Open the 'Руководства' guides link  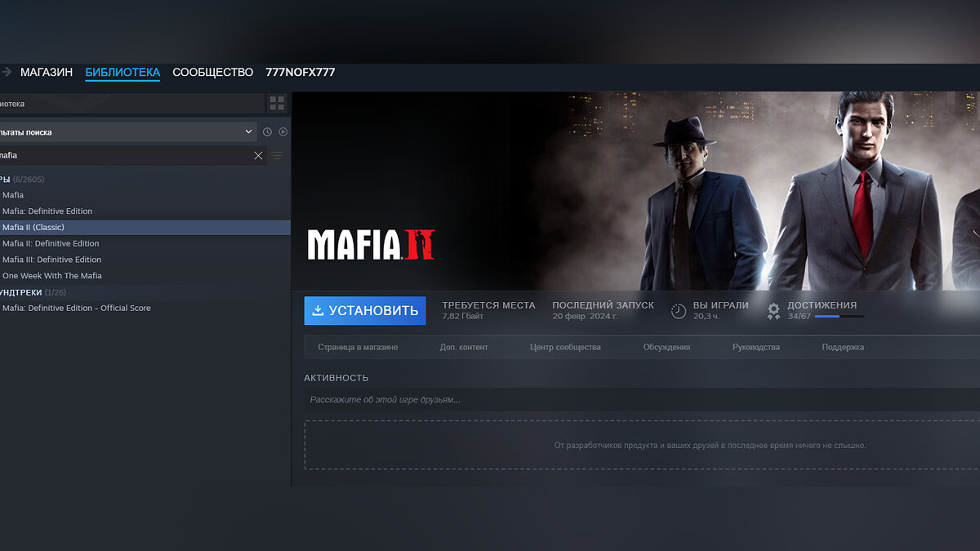coord(755,347)
